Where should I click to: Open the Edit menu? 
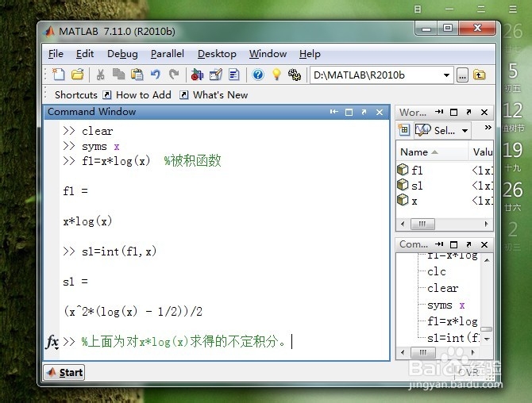coord(84,54)
